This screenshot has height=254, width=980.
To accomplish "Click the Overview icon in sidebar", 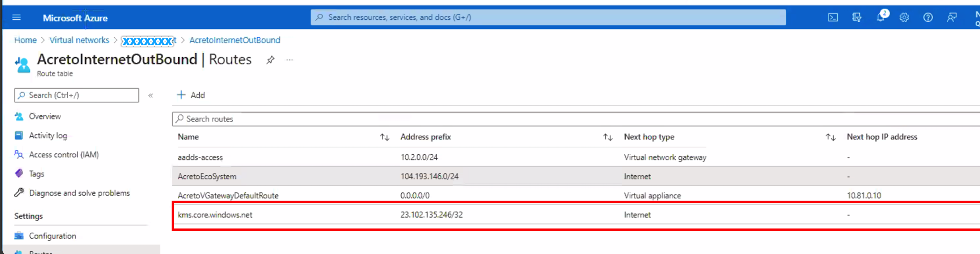I will click(19, 116).
